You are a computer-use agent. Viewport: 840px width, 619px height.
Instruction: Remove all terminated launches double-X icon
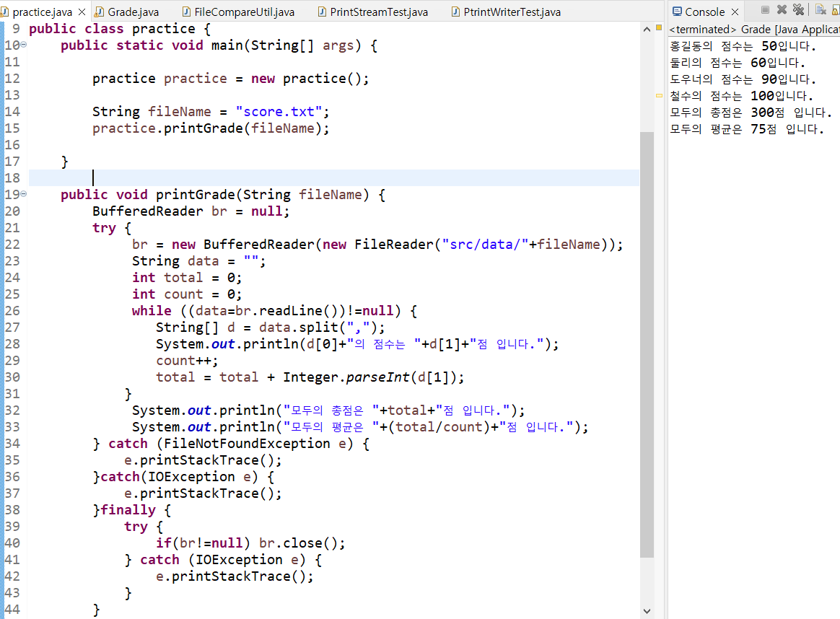[x=798, y=9]
